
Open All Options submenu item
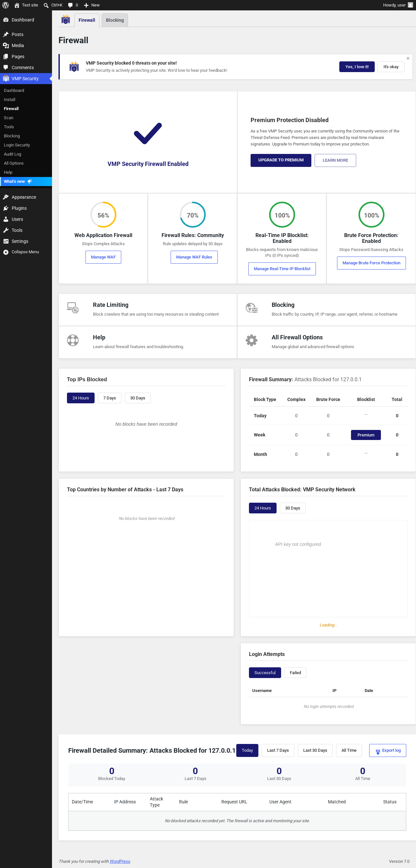14,163
